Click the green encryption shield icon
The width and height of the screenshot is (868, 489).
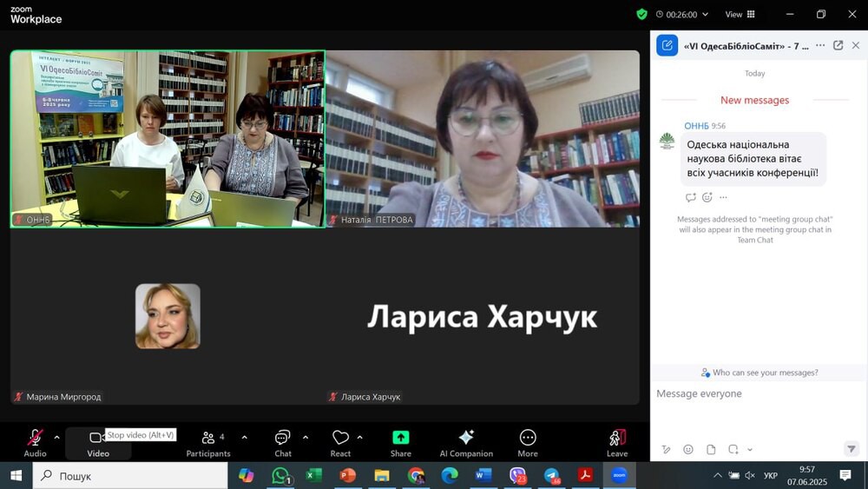tap(641, 14)
